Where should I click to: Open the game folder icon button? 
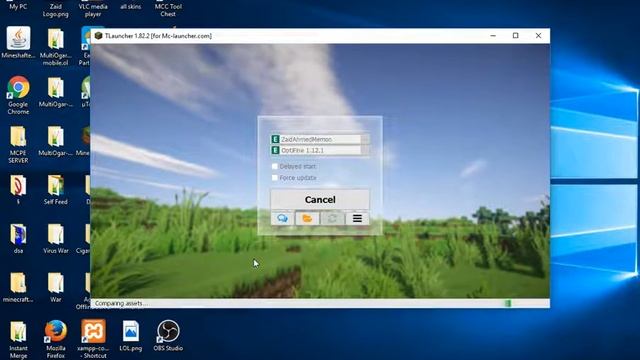click(307, 218)
